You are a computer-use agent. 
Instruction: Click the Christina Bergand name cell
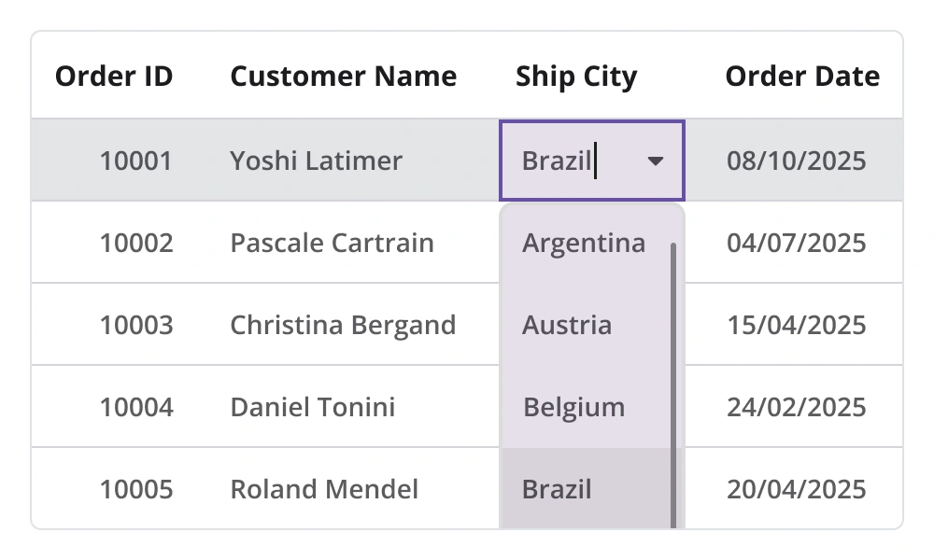pyautogui.click(x=343, y=325)
